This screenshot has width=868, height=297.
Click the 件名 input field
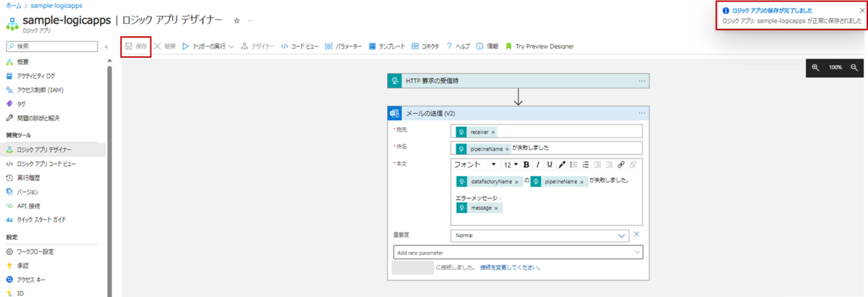pos(546,148)
